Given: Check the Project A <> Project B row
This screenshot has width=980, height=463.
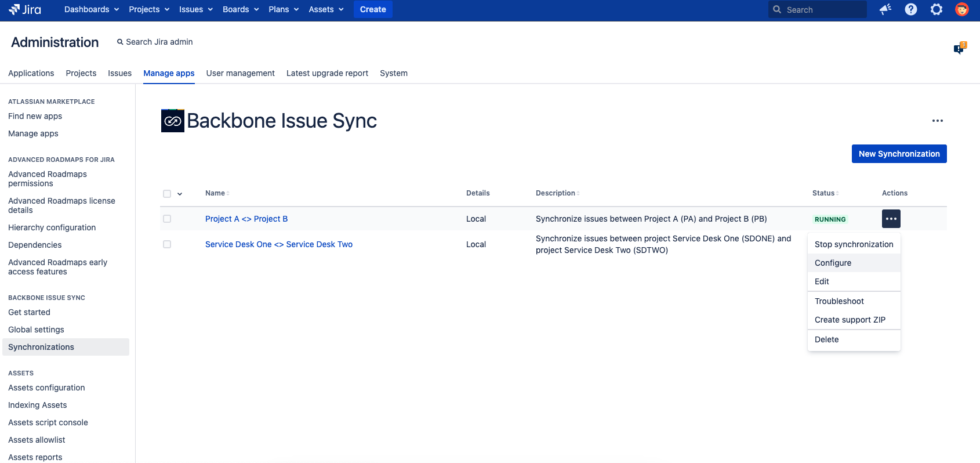Looking at the screenshot, I should (167, 219).
